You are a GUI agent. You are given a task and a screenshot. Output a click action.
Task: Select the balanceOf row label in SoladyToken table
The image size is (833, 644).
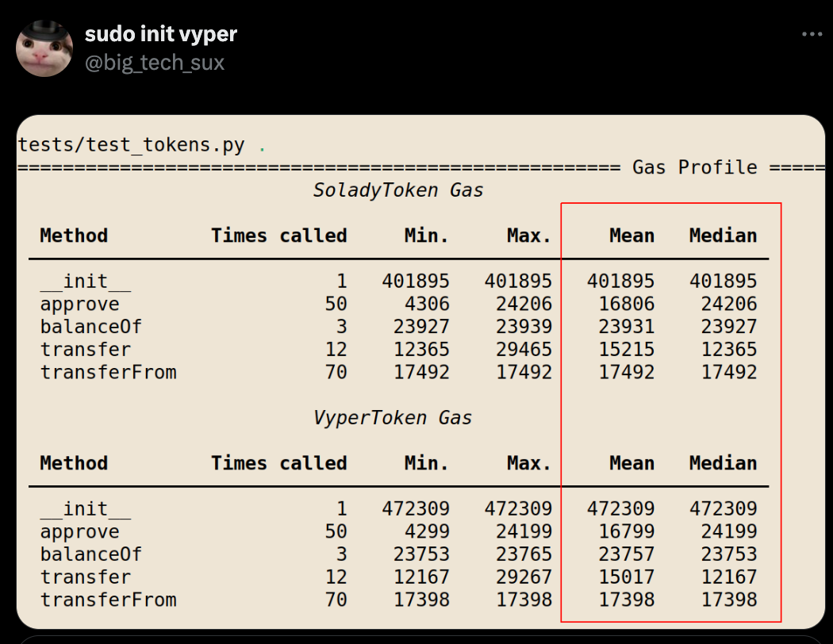91,327
